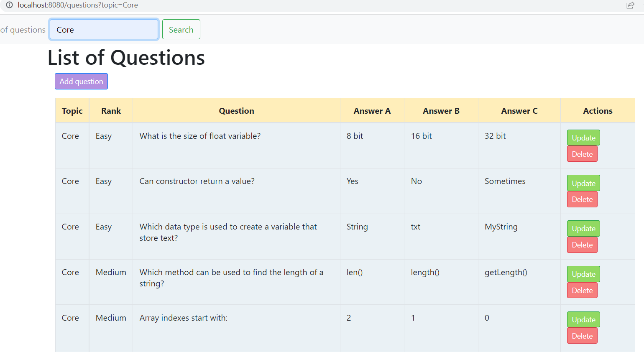Click the Topic column header
The height and width of the screenshot is (352, 644).
pos(72,111)
